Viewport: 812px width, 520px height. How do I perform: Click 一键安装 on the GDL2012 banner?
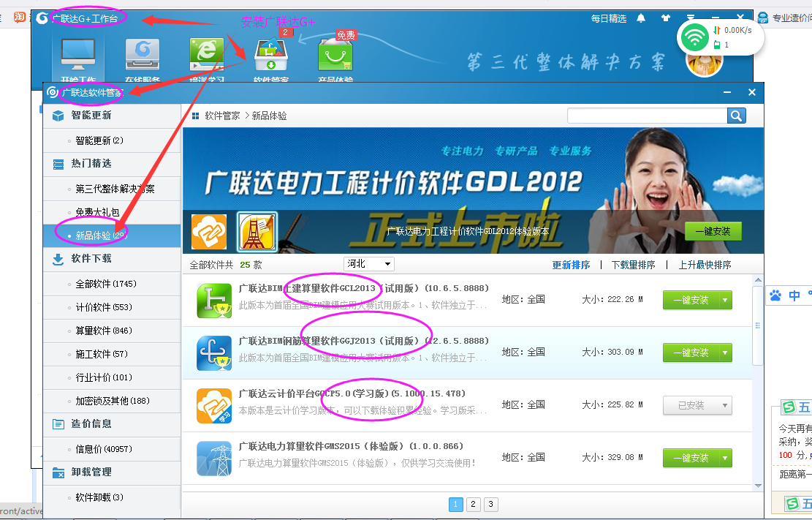pyautogui.click(x=713, y=231)
